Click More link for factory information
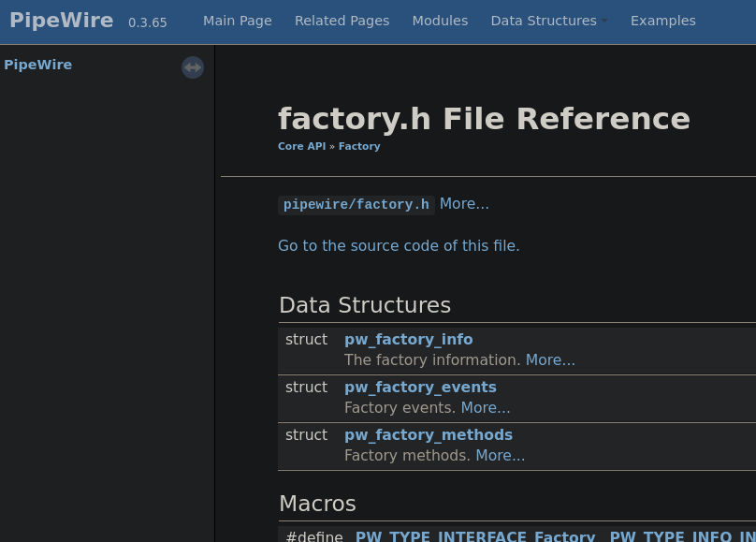 pos(550,360)
